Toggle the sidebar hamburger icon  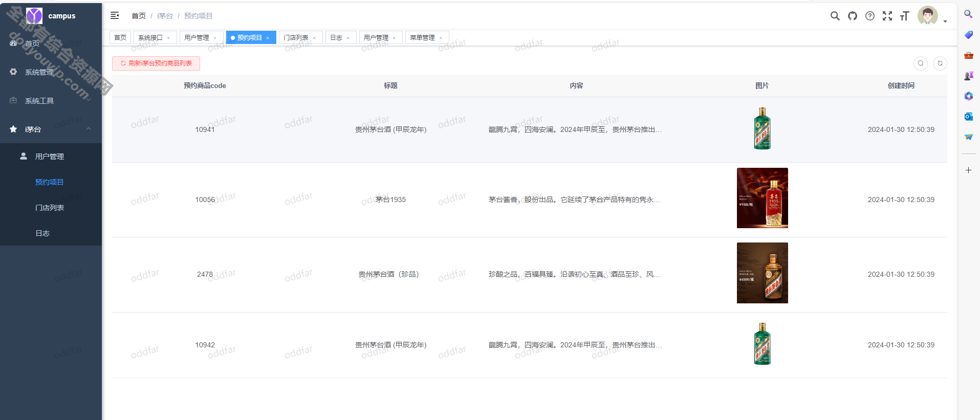(115, 16)
